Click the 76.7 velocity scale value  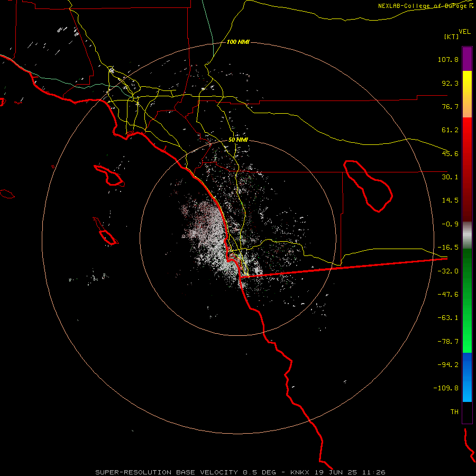450,106
